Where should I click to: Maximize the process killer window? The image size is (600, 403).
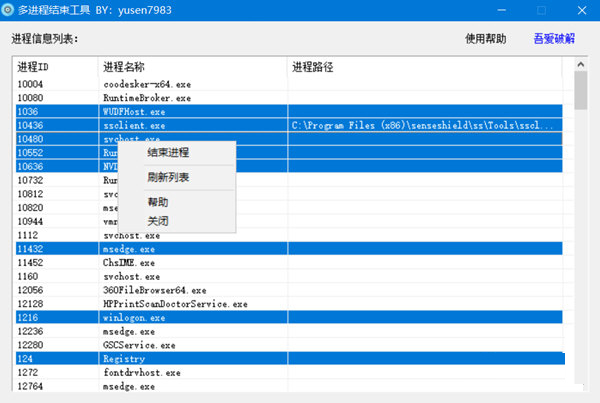pos(541,10)
